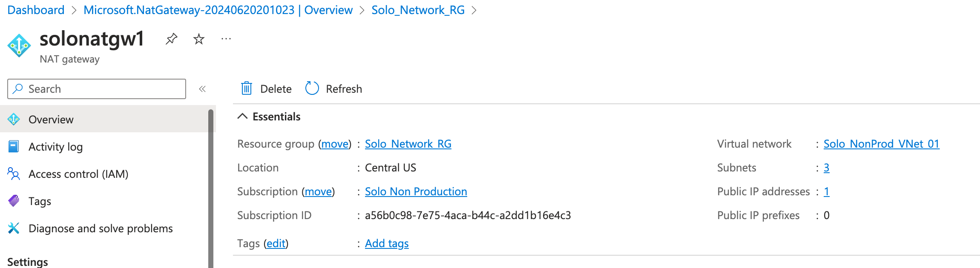The image size is (980, 268).
Task: Collapse the Essentials section
Action: [x=242, y=117]
